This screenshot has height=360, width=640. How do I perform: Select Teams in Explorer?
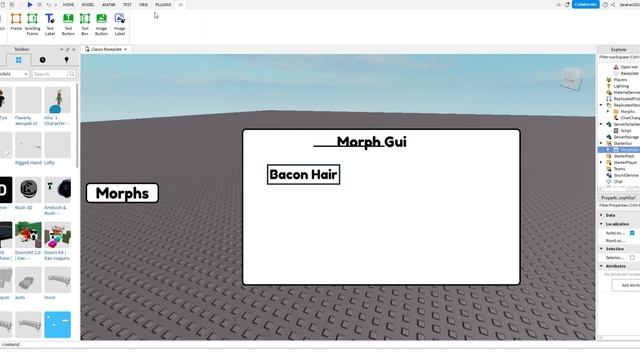[619, 169]
